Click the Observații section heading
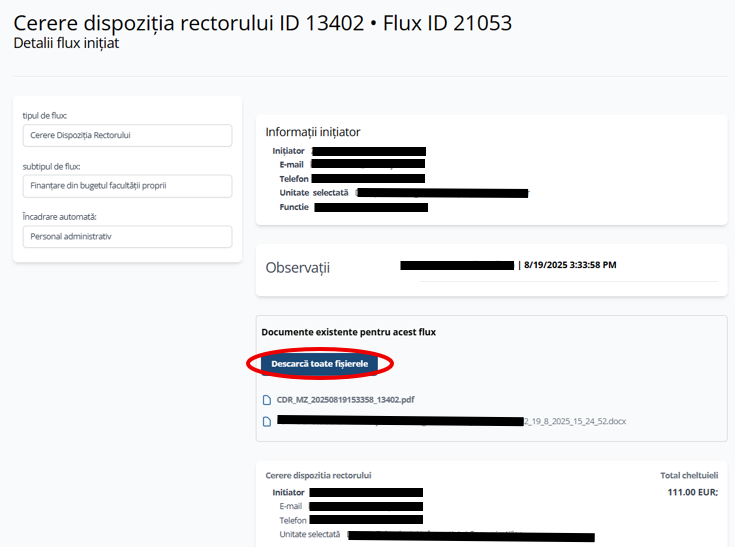The height and width of the screenshot is (548, 735). [298, 268]
